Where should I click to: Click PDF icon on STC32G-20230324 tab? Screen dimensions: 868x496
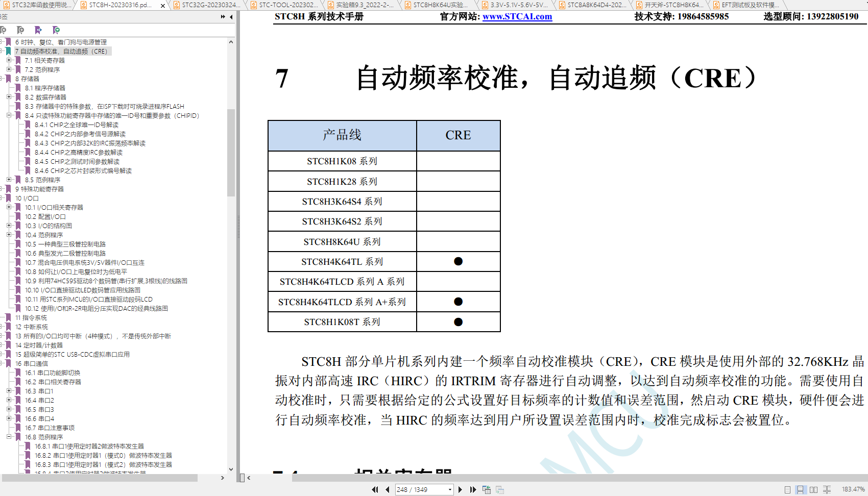pos(176,5)
